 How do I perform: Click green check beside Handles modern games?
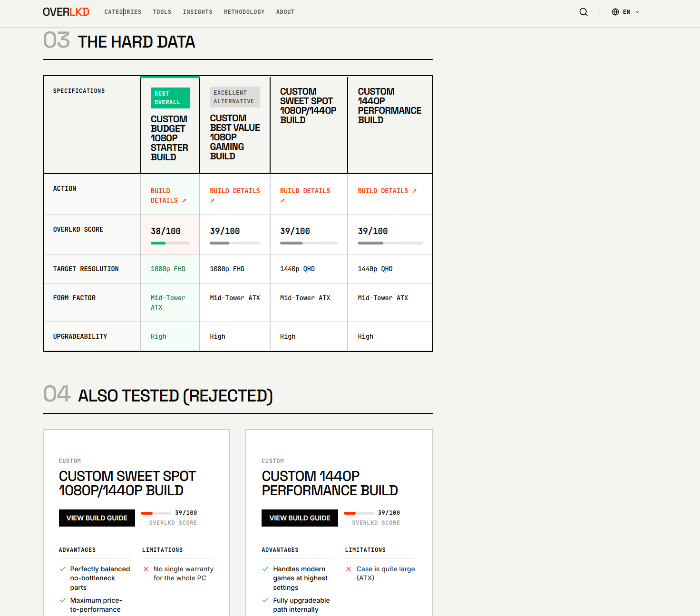point(265,569)
